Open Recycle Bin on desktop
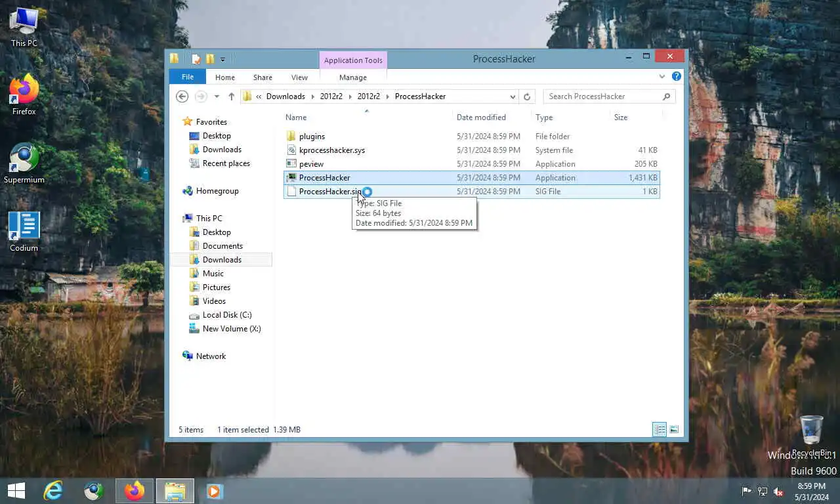 coord(812,436)
